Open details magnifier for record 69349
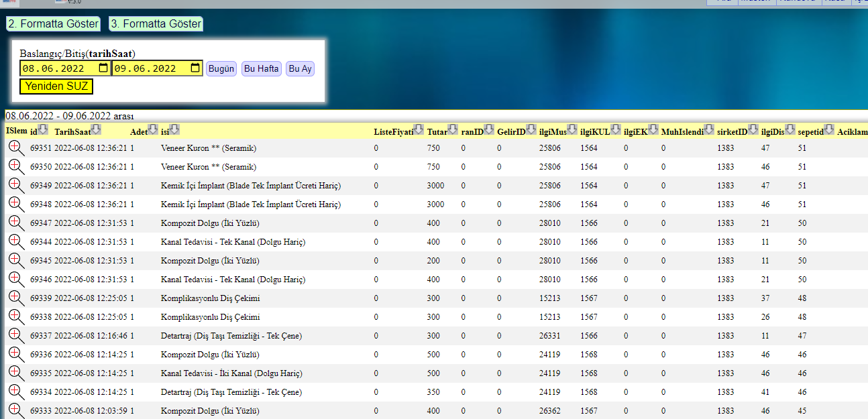The height and width of the screenshot is (419, 868). pos(15,184)
